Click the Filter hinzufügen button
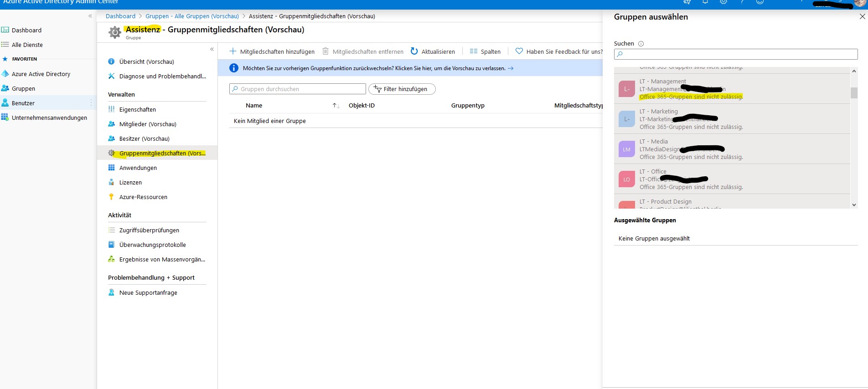The height and width of the screenshot is (389, 868). click(402, 89)
